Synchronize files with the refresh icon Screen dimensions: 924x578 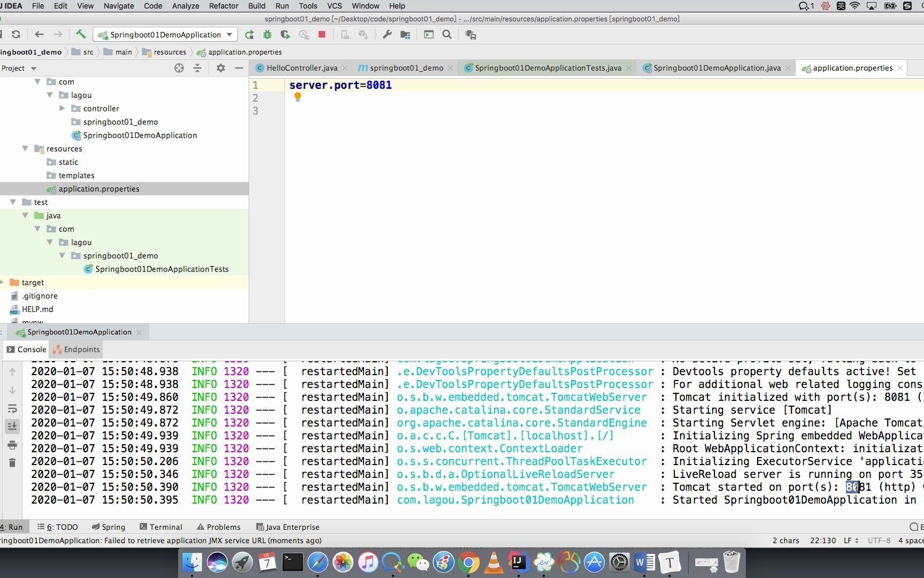click(16, 34)
